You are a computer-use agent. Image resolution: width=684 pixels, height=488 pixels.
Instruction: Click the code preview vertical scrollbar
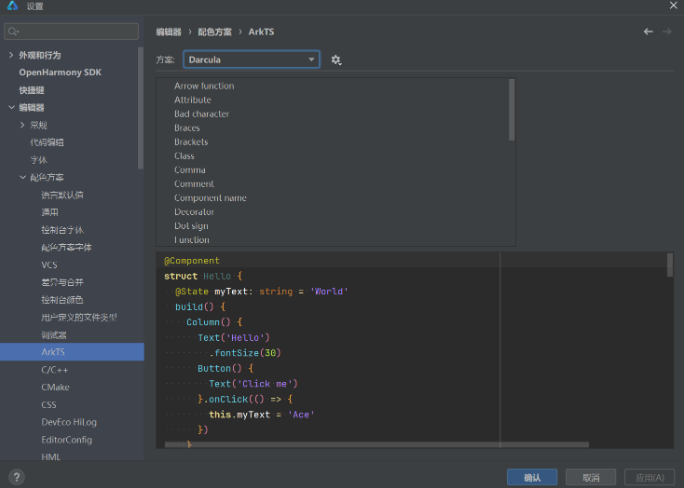[x=670, y=265]
